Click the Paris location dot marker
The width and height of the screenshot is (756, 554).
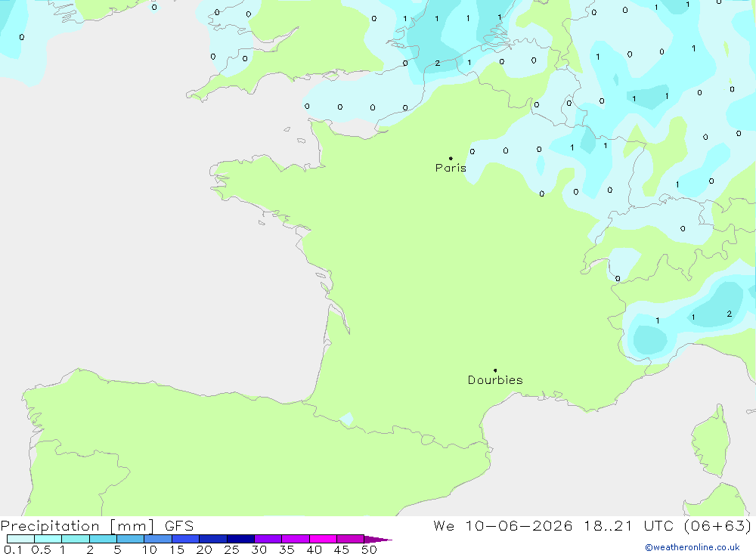tap(451, 158)
